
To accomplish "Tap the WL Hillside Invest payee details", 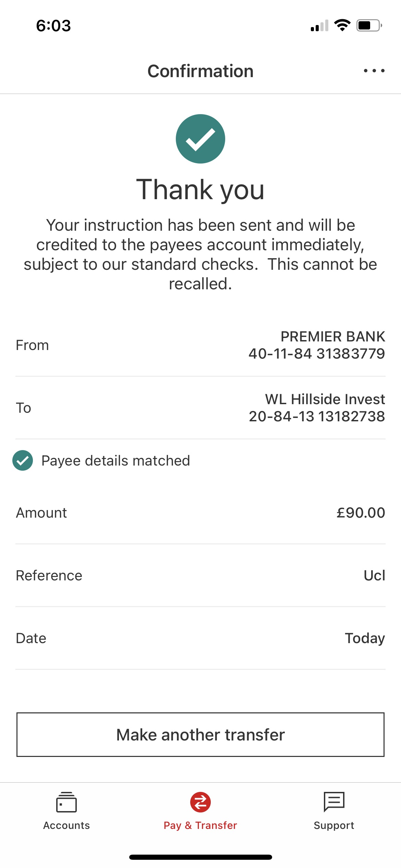I will [x=317, y=408].
